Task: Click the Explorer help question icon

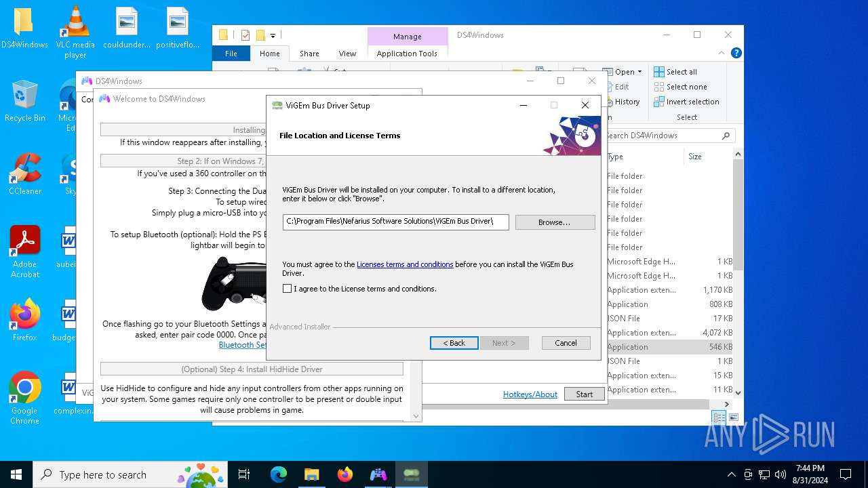Action: (x=736, y=53)
